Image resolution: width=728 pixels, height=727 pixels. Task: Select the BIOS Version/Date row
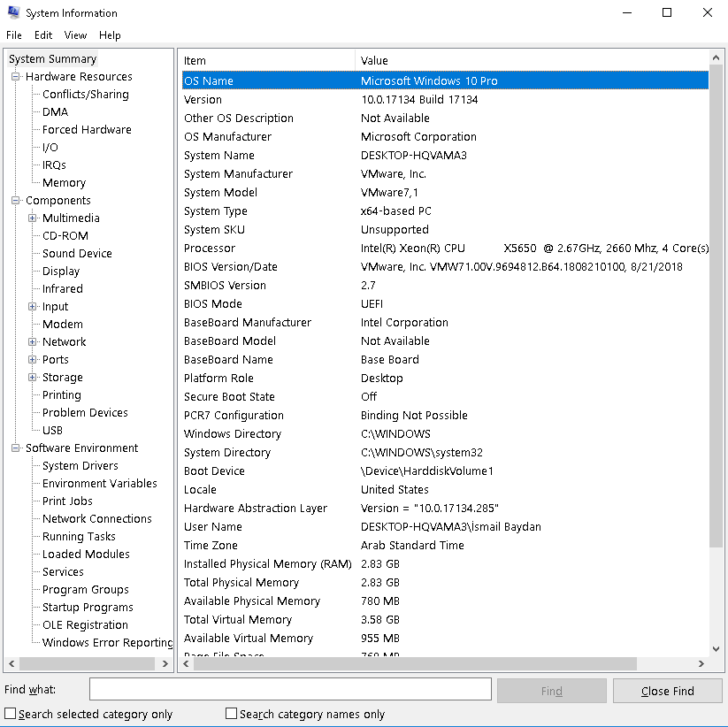(x=445, y=266)
